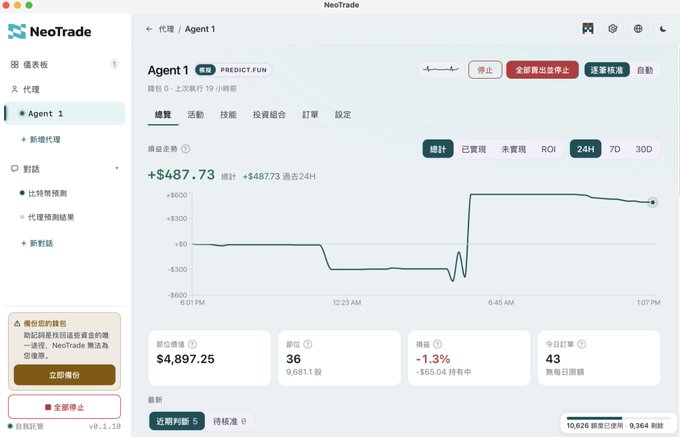Click the 儀表板 notification badge 1
This screenshot has width=680, height=437.
tap(114, 65)
